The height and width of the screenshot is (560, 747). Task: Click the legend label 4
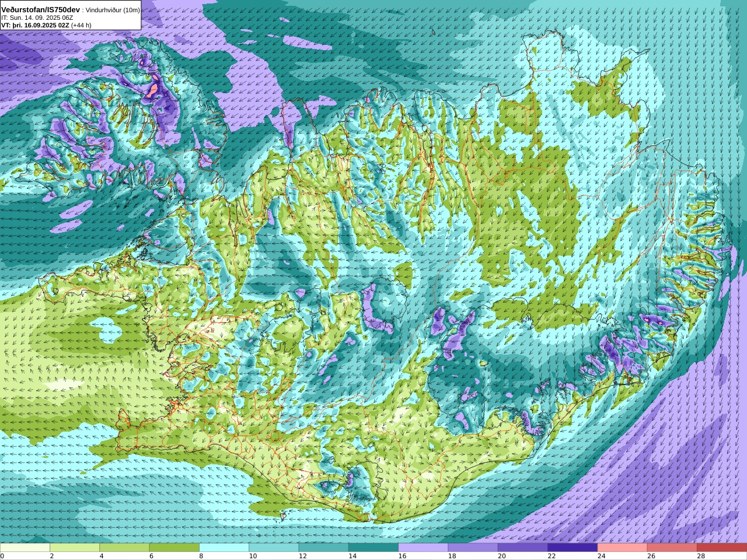point(102,556)
